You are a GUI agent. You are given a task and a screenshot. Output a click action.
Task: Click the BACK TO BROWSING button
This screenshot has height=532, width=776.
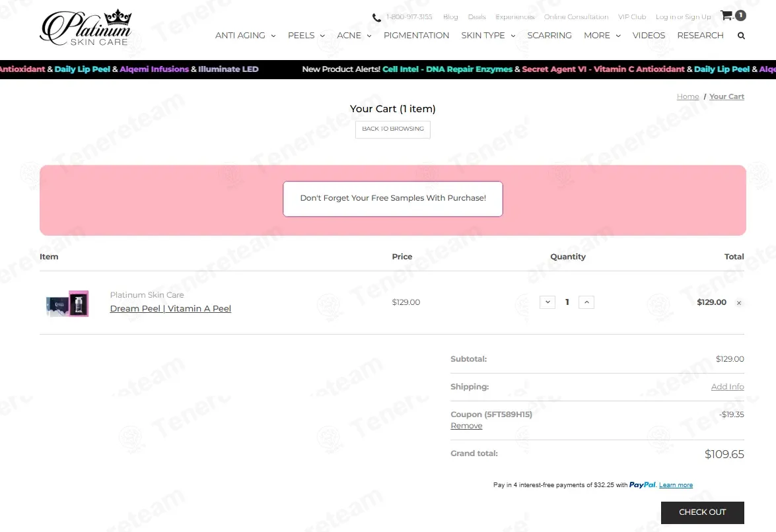click(393, 129)
